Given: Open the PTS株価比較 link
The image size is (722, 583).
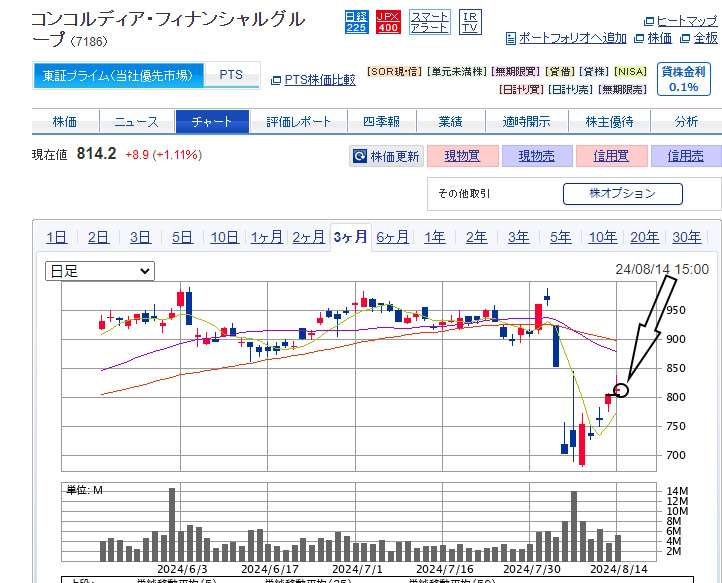Looking at the screenshot, I should tap(320, 80).
